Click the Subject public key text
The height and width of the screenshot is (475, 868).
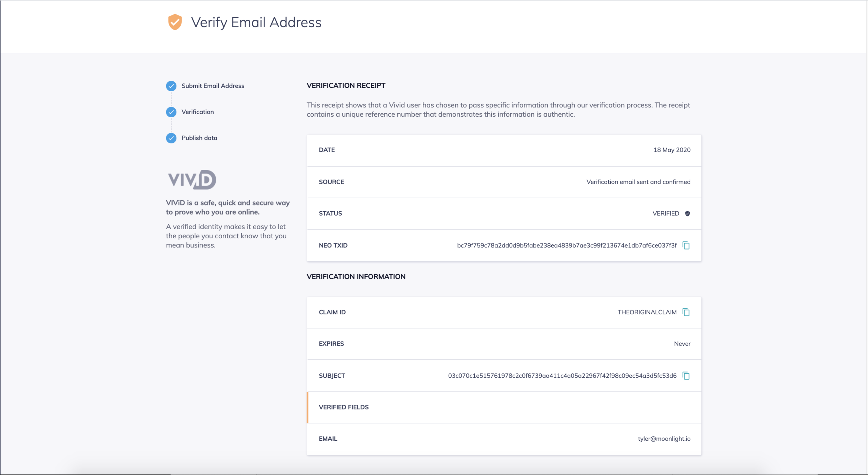pyautogui.click(x=562, y=376)
